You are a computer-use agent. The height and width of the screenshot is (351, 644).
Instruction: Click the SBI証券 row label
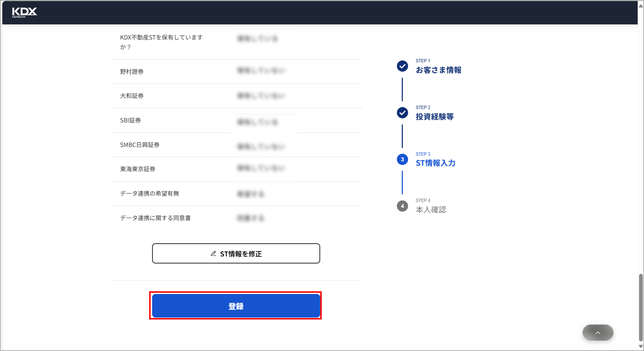tap(130, 120)
